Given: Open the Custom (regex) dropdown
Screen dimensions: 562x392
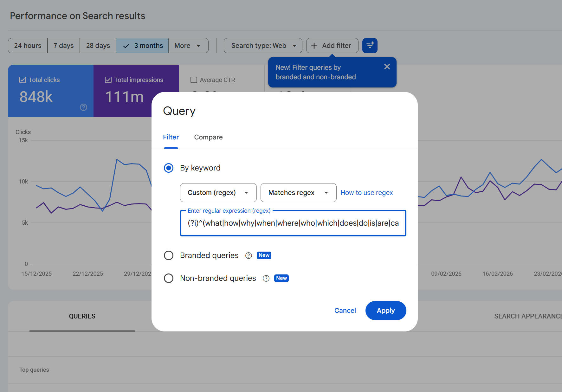Looking at the screenshot, I should (x=218, y=192).
